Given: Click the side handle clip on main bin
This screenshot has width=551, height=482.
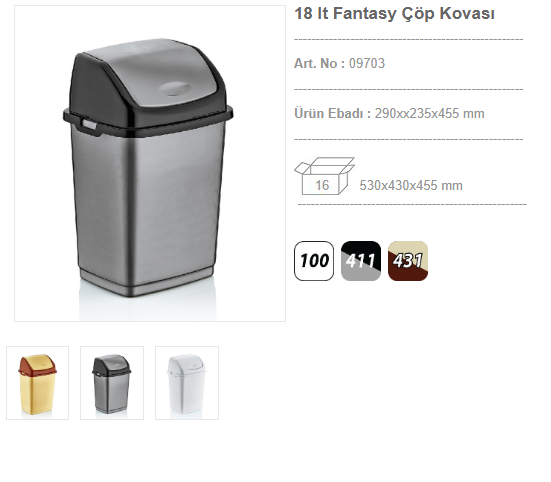Looking at the screenshot, I should pos(90,124).
